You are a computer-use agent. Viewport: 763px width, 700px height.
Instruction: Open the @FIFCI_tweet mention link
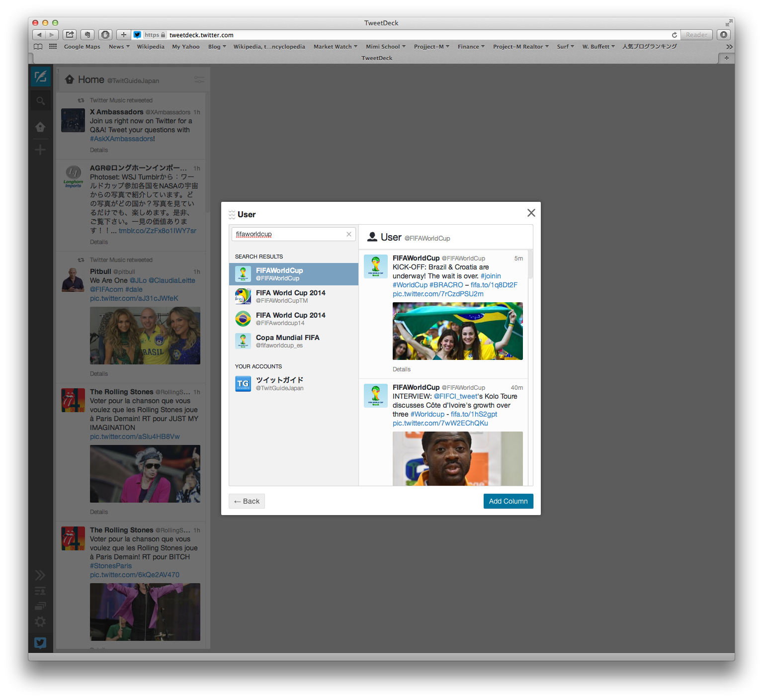pyautogui.click(x=456, y=396)
